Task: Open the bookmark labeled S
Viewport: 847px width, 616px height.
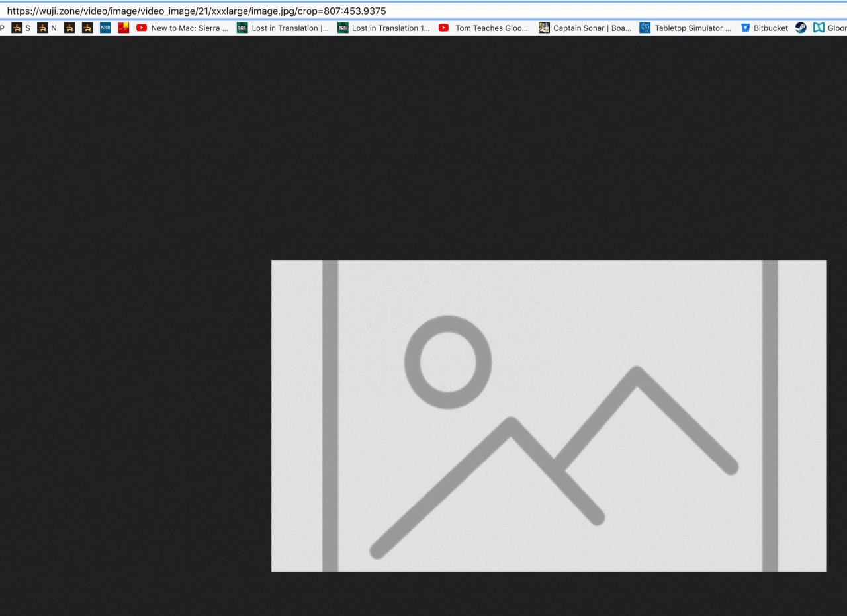Action: click(22, 28)
